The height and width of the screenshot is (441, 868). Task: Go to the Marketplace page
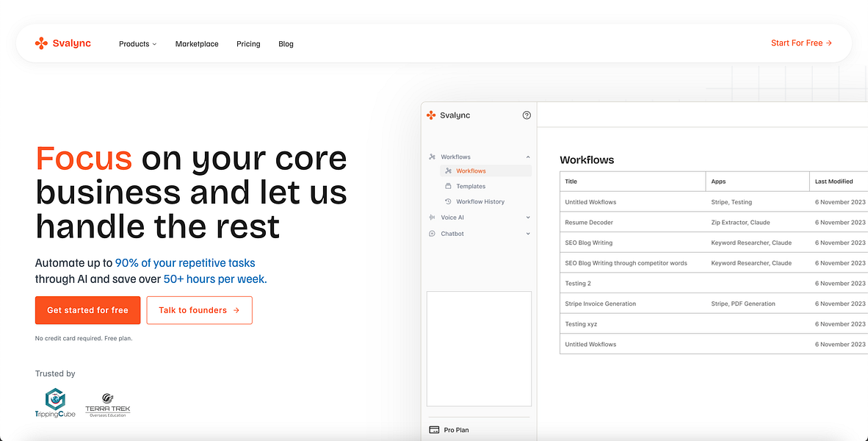[x=197, y=44]
